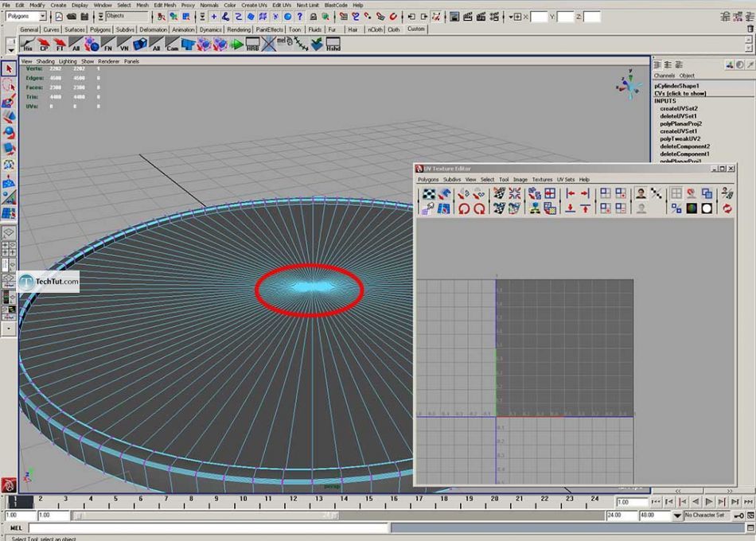756x541 pixels.
Task: Click the MEL command line input field
Action: (208, 528)
